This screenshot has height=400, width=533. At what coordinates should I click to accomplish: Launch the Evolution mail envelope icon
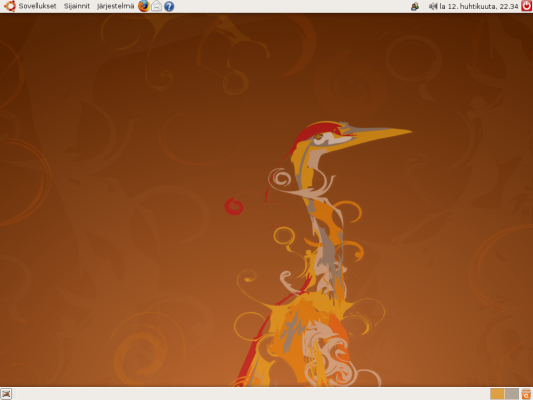pyautogui.click(x=156, y=6)
